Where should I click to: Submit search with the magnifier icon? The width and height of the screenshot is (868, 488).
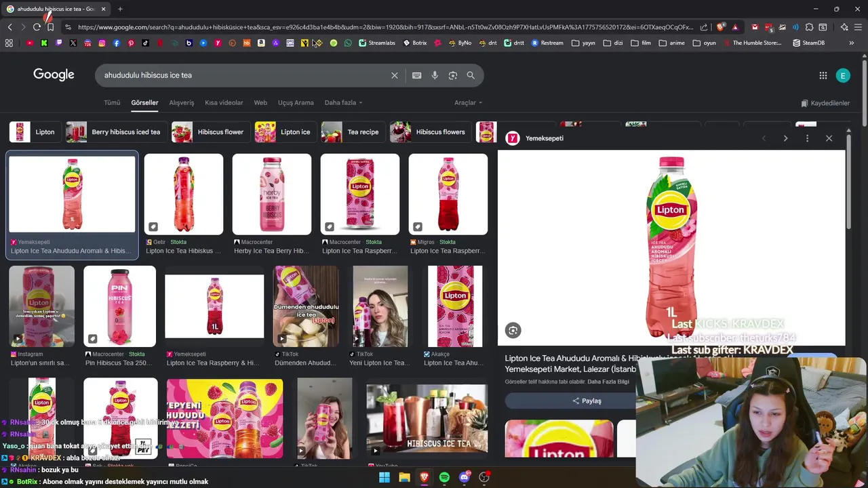(x=471, y=75)
